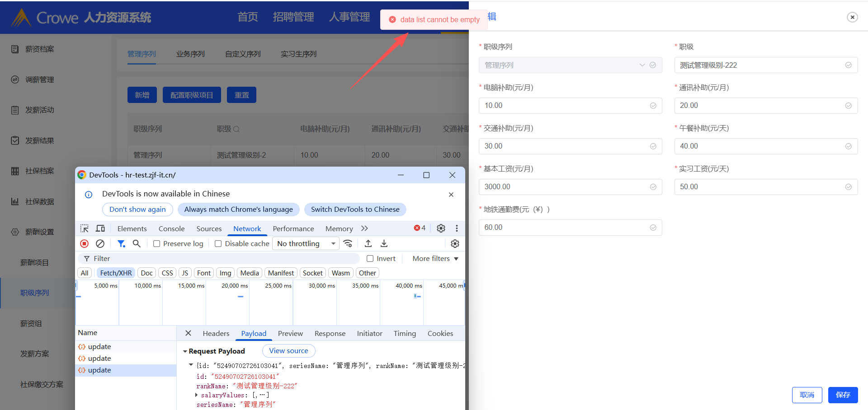Clear the network log
The height and width of the screenshot is (410, 868).
100,244
